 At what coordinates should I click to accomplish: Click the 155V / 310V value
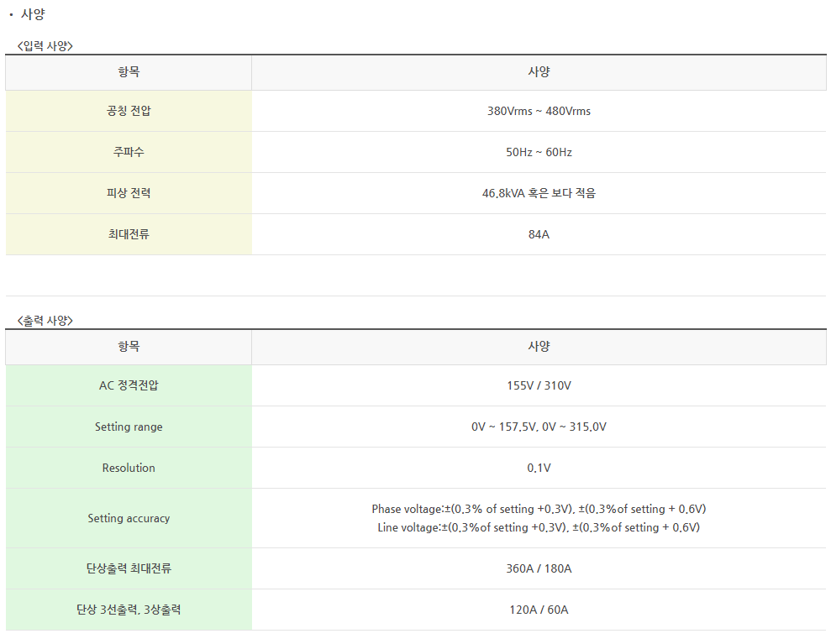click(x=539, y=385)
